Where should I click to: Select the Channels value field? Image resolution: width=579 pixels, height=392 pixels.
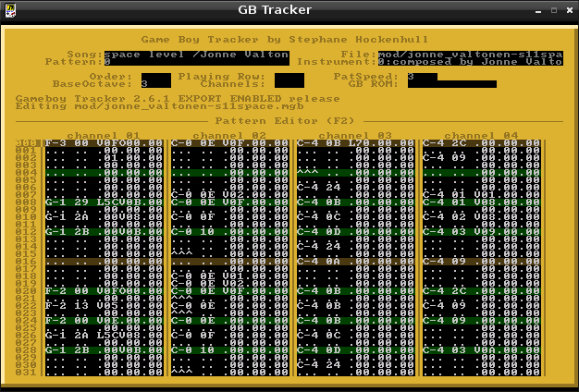pos(289,84)
